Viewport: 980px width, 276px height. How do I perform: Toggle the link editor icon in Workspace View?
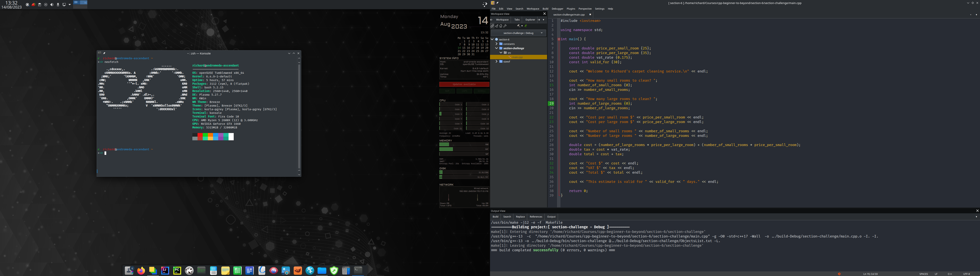pos(492,26)
